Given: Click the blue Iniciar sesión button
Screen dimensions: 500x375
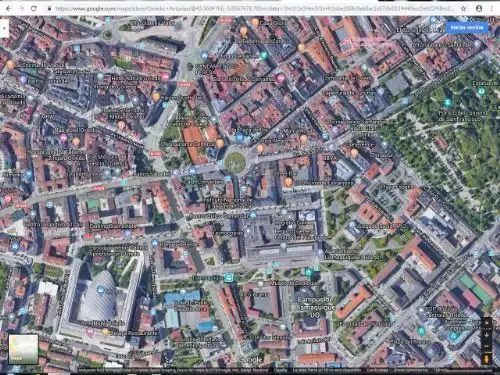Looking at the screenshot, I should coord(467,27).
